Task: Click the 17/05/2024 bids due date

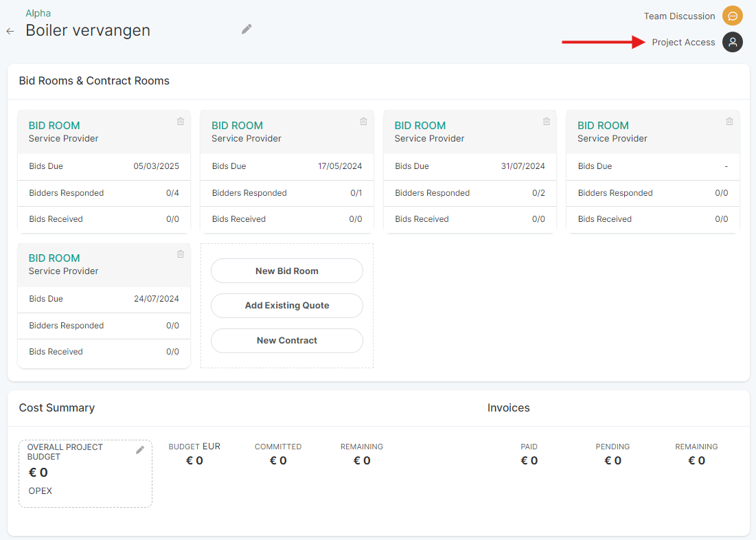Action: pos(340,166)
